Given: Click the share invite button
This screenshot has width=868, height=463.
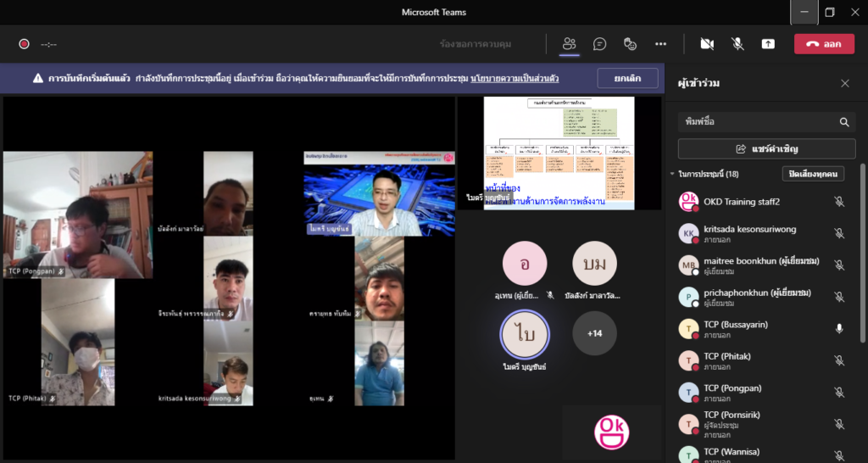Looking at the screenshot, I should tap(766, 149).
